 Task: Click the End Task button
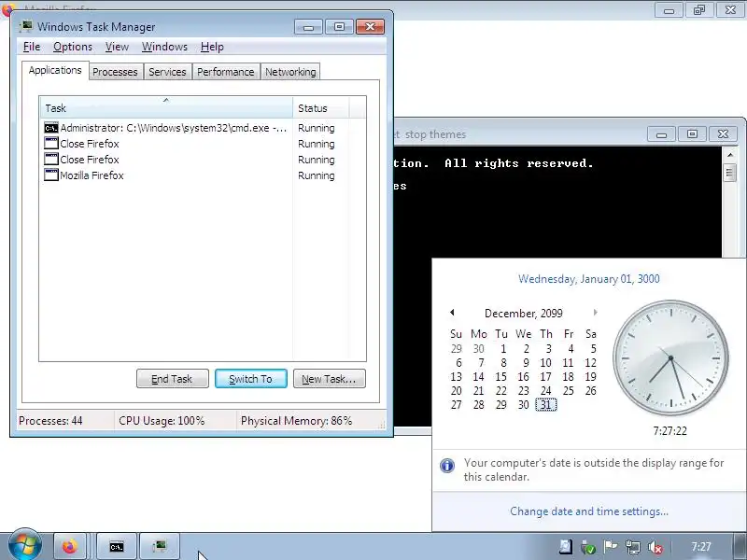tap(173, 379)
